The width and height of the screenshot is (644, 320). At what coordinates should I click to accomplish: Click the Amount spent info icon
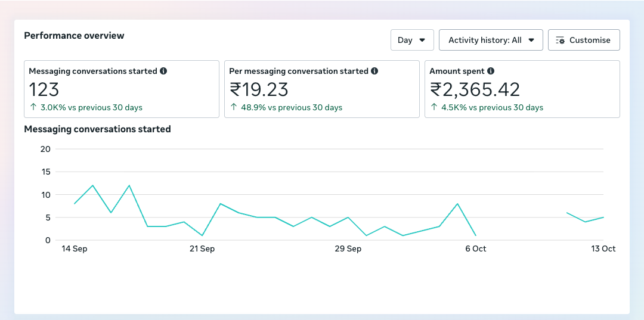[x=491, y=71]
